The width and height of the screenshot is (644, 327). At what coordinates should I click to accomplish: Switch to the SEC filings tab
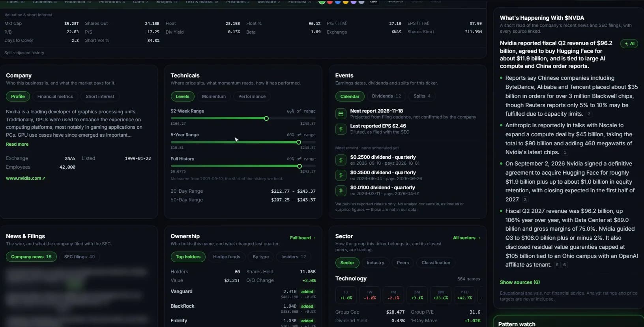tap(79, 257)
